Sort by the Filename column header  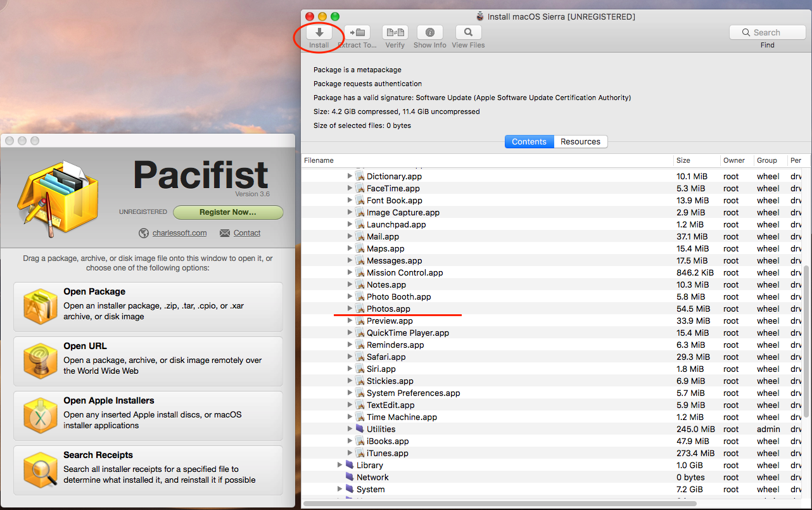coord(487,160)
